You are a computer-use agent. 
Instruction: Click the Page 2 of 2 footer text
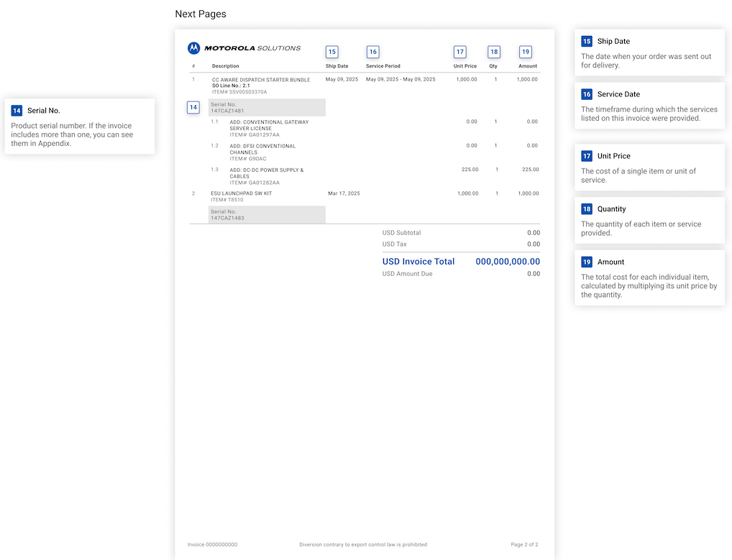coord(525,545)
